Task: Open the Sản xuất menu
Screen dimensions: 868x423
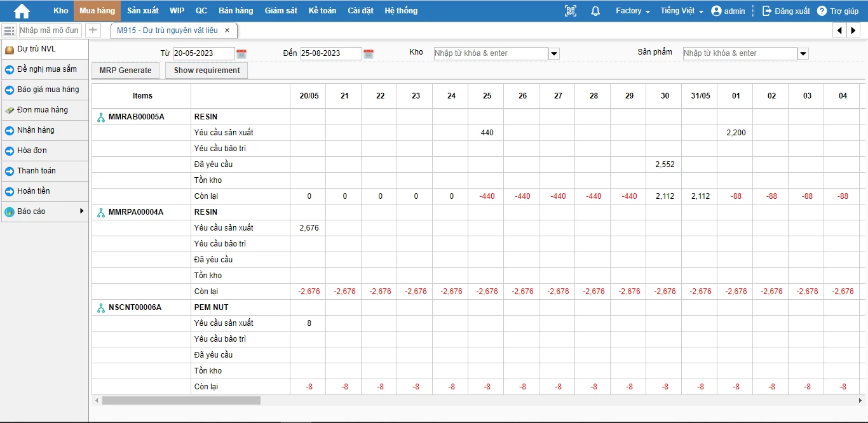Action: (143, 11)
